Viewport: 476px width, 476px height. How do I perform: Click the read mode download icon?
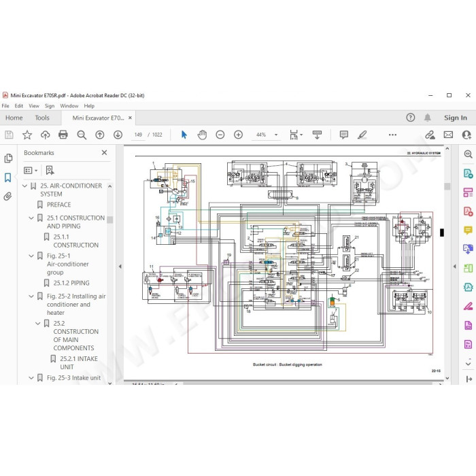(x=317, y=135)
